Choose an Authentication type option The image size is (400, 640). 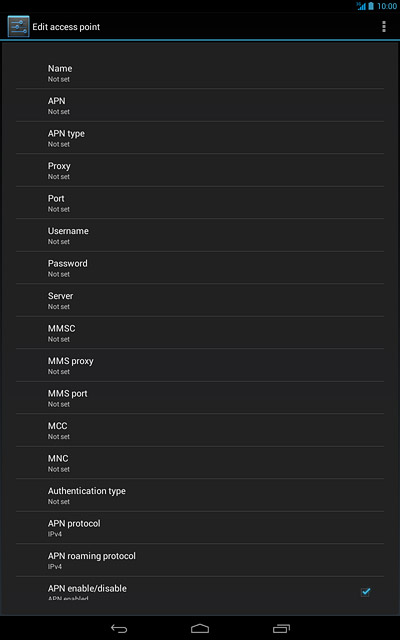coord(200,496)
